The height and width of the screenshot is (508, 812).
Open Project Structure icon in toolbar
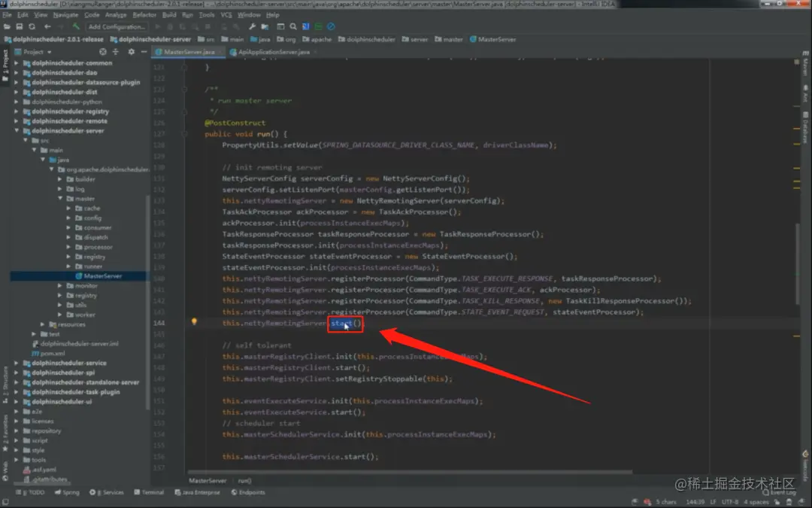pos(265,26)
